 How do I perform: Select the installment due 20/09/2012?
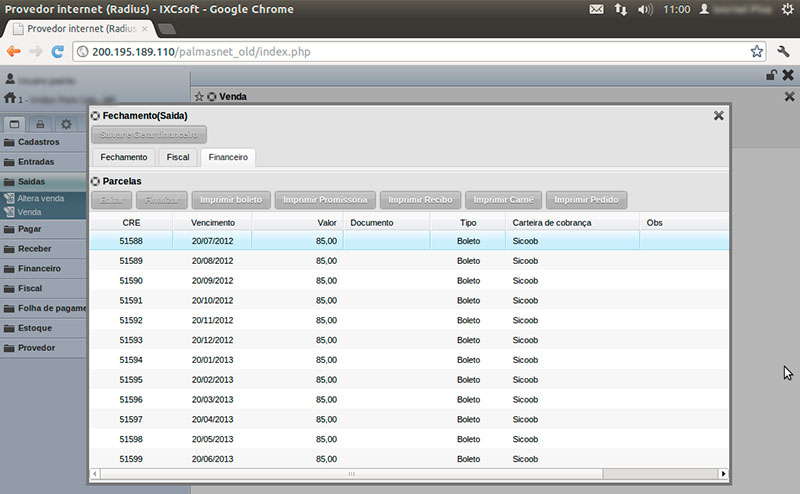click(x=409, y=281)
